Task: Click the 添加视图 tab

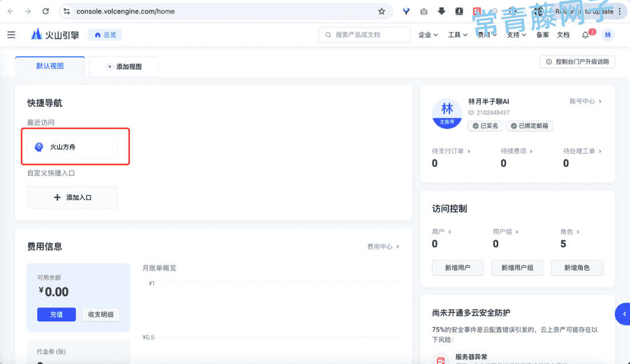Action: coord(124,66)
